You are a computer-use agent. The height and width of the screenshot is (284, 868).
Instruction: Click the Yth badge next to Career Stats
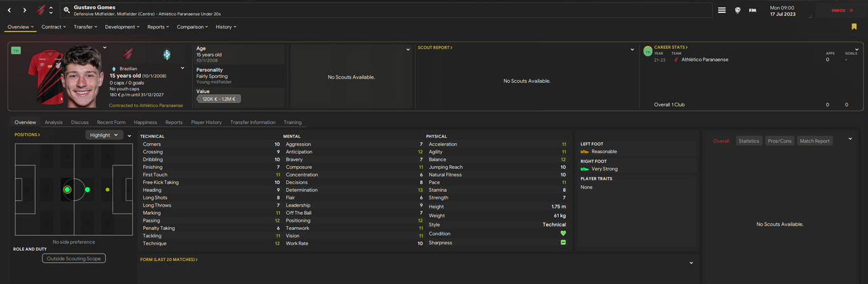[x=648, y=51]
